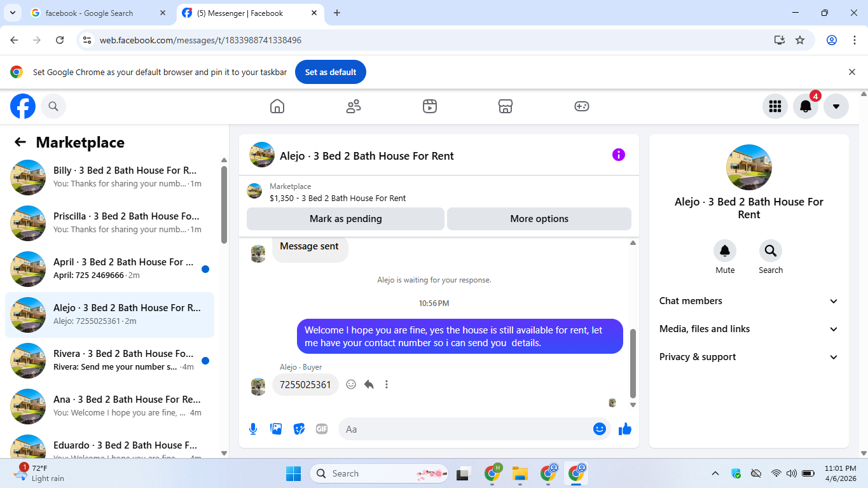
Task: Open the Facebook logo home link
Action: pyautogui.click(x=23, y=106)
